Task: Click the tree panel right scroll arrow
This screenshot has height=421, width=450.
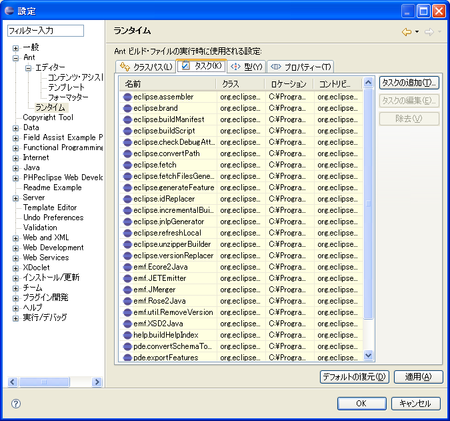Action: (x=97, y=382)
